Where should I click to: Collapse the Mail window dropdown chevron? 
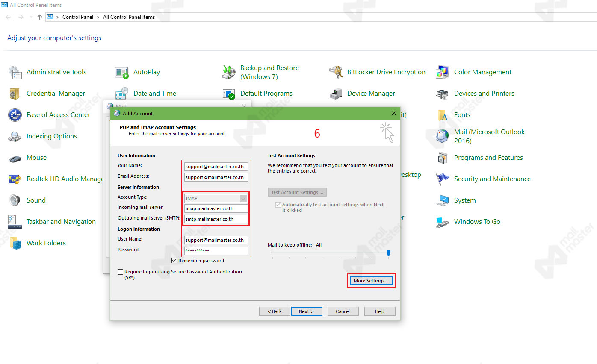[244, 105]
